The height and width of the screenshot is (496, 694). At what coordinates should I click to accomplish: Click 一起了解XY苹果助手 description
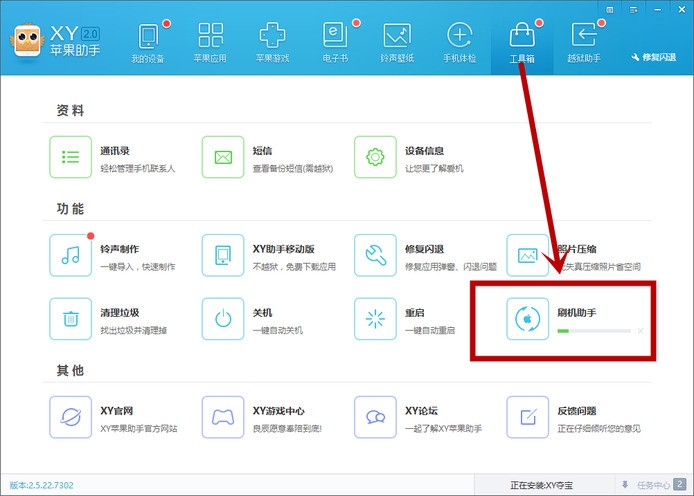(x=443, y=429)
